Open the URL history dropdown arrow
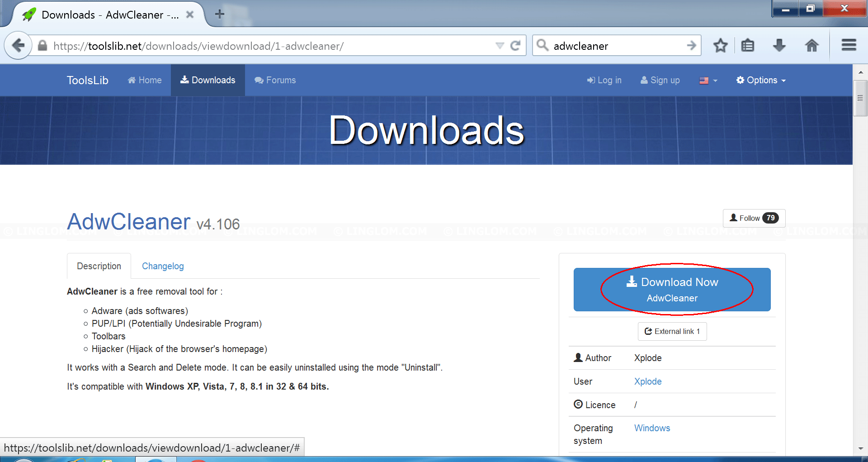Viewport: 868px width, 462px height. pos(500,46)
